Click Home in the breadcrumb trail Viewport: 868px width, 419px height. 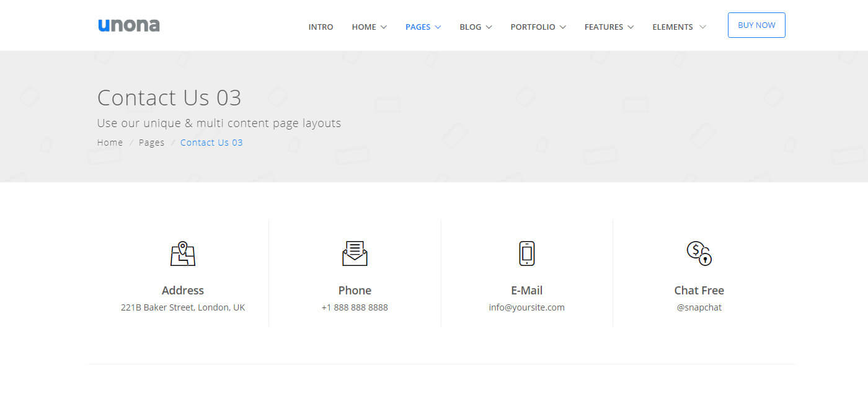point(109,142)
